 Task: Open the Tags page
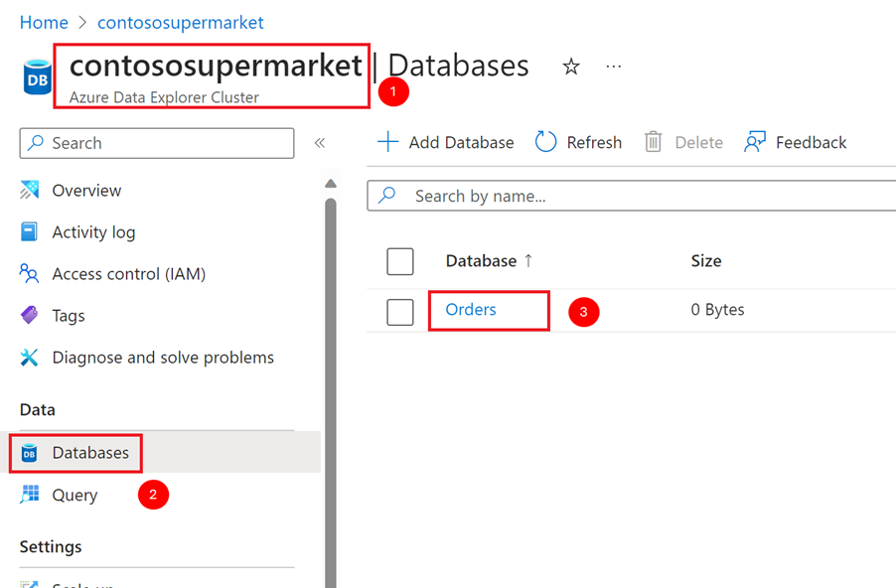pyautogui.click(x=69, y=316)
